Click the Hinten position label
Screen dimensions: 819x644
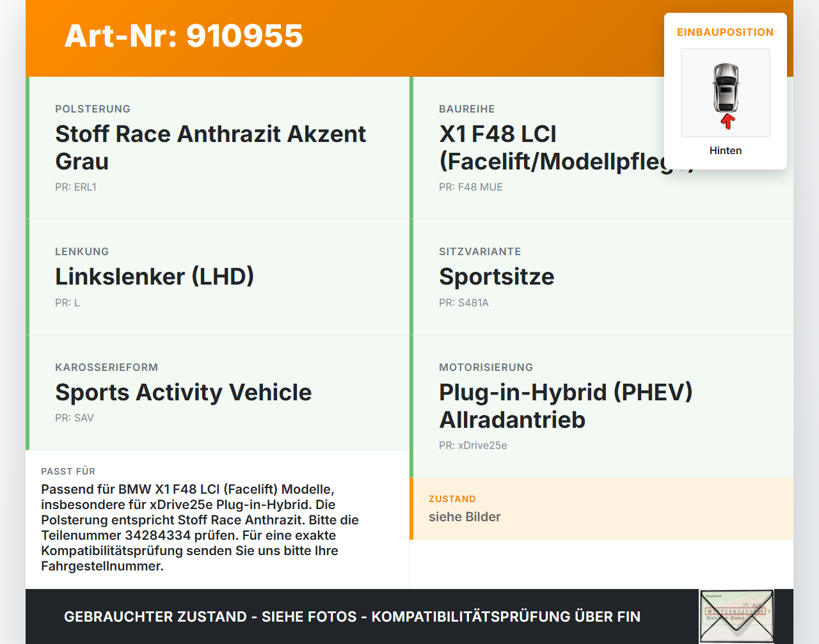(726, 150)
